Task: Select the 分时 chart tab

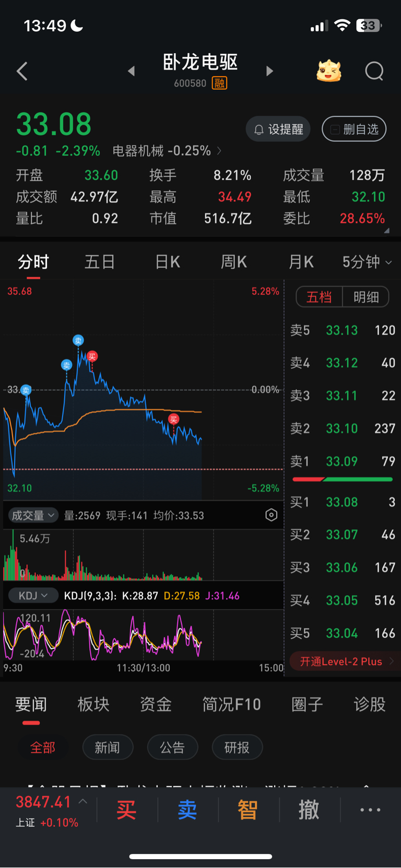Action: [x=33, y=262]
